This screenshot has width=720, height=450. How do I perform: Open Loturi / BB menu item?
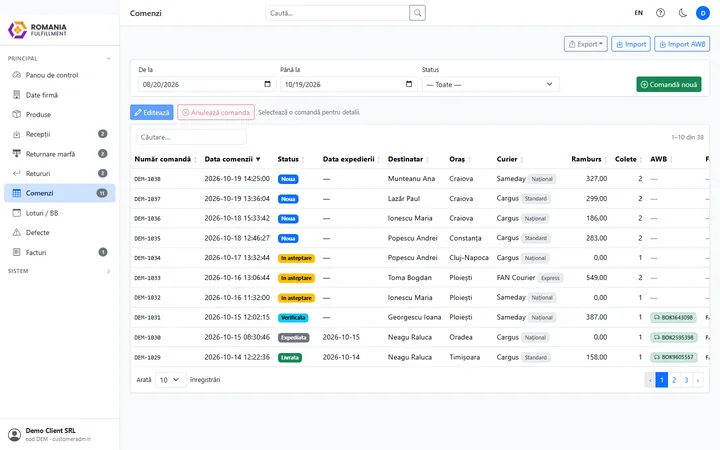60,213
